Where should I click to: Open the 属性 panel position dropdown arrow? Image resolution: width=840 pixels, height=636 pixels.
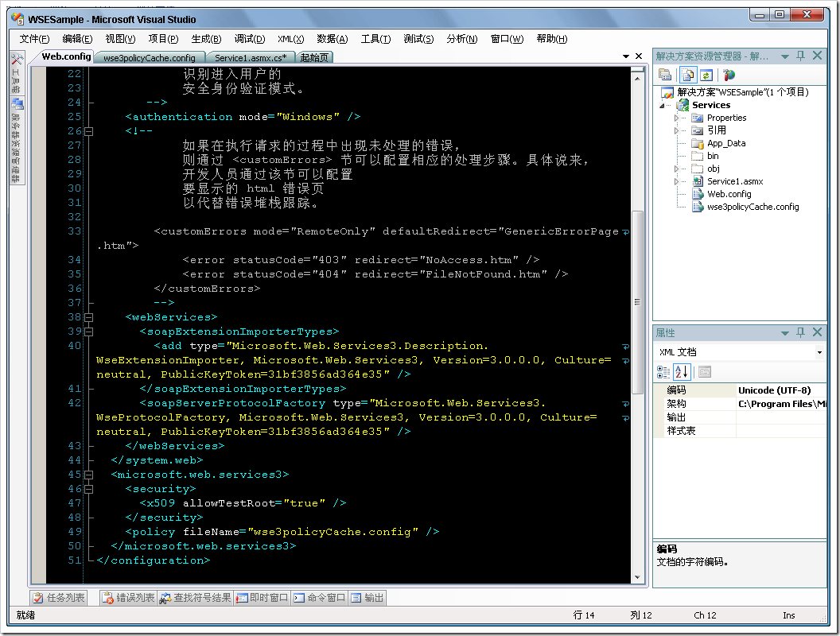point(785,333)
